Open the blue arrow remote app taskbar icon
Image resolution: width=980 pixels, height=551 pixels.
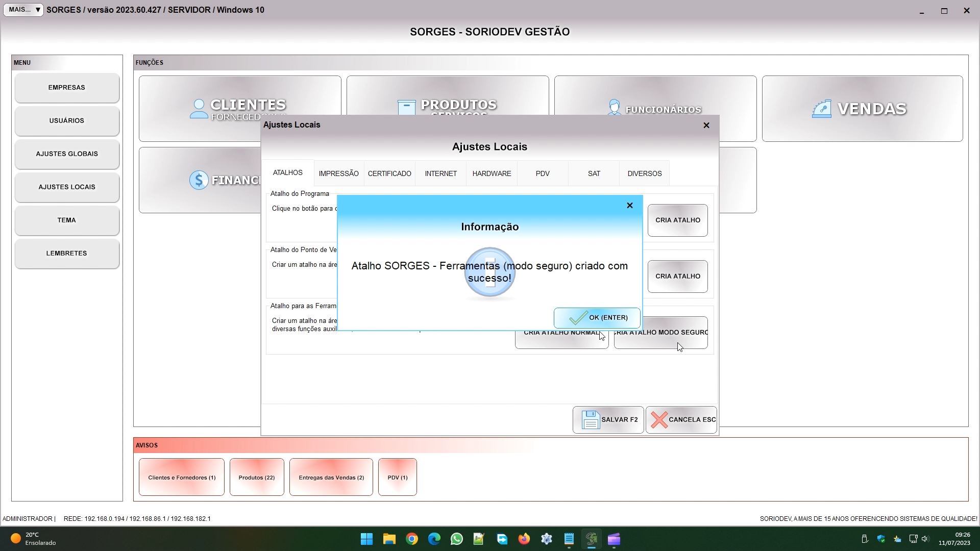[x=502, y=539]
